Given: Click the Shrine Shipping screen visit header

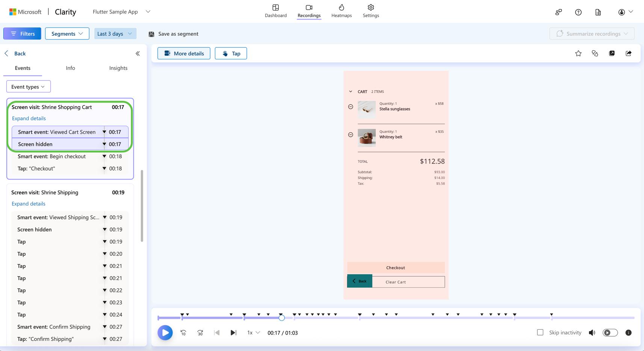Looking at the screenshot, I should 68,192.
